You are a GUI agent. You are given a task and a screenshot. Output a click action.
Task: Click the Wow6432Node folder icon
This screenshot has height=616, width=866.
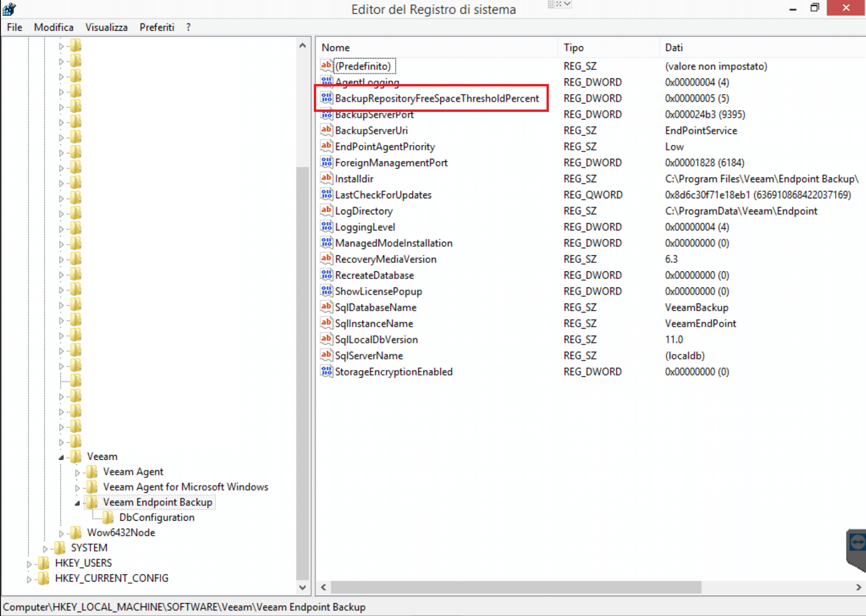(x=76, y=532)
